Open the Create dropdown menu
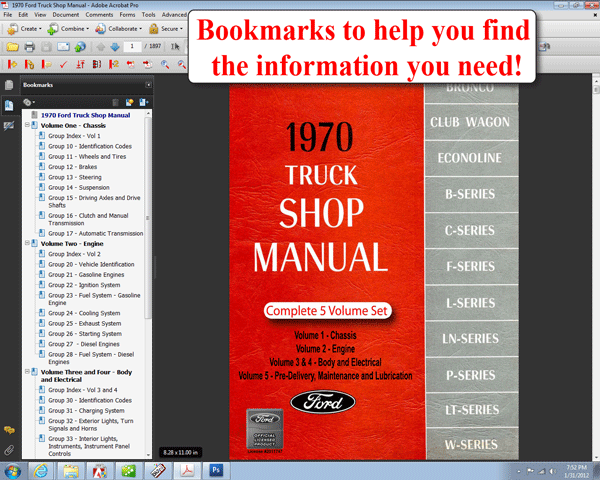The width and height of the screenshot is (600, 480). point(24,29)
